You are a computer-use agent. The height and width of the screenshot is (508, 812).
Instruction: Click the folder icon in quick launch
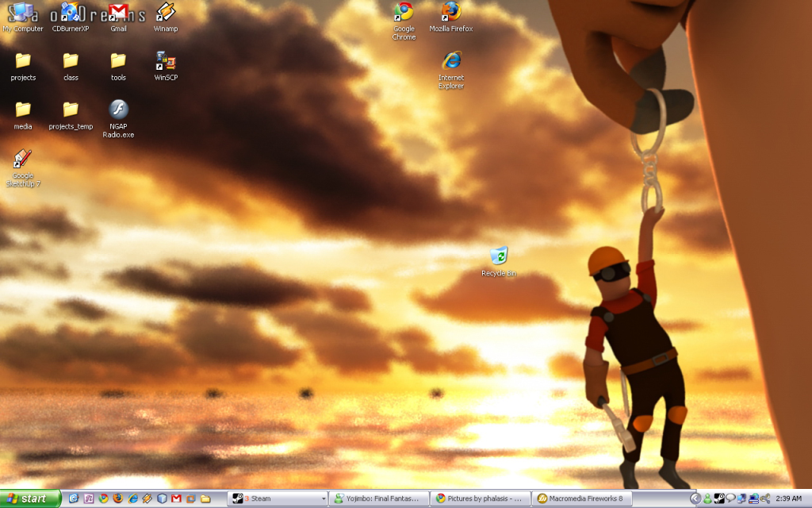205,498
